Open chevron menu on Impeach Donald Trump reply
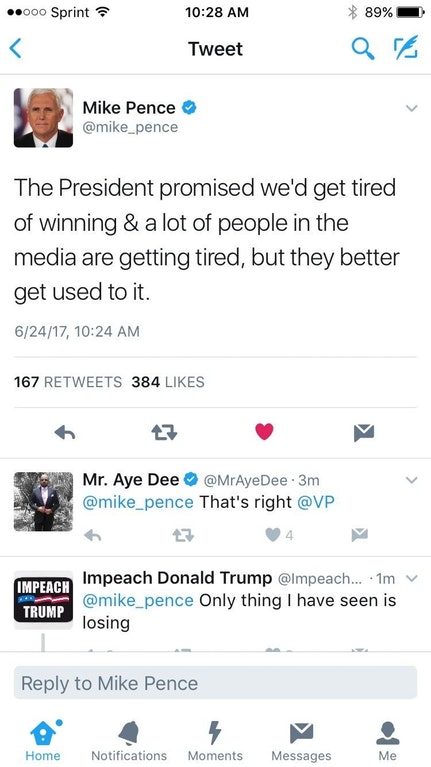Screen dimensions: 431x767 click(412, 579)
